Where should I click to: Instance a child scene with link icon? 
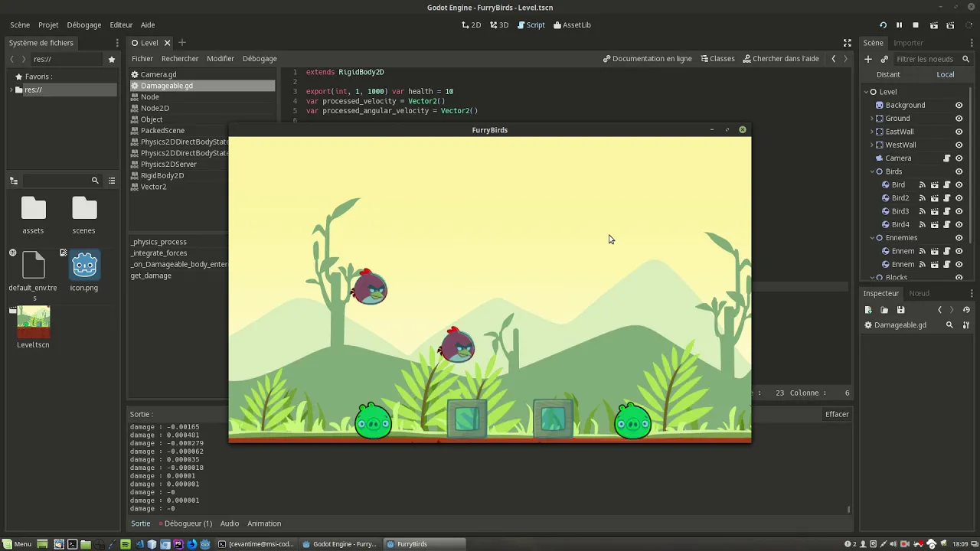pyautogui.click(x=884, y=59)
